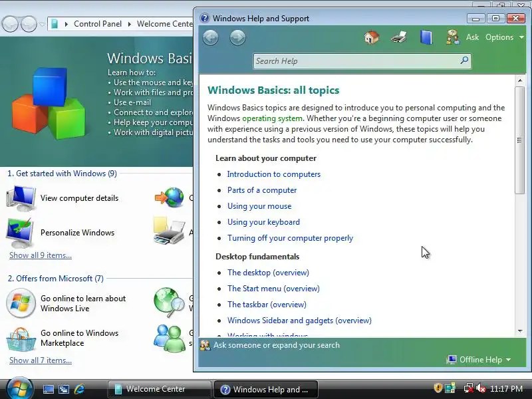Click Switch between windows quick launch icon

(x=63, y=389)
